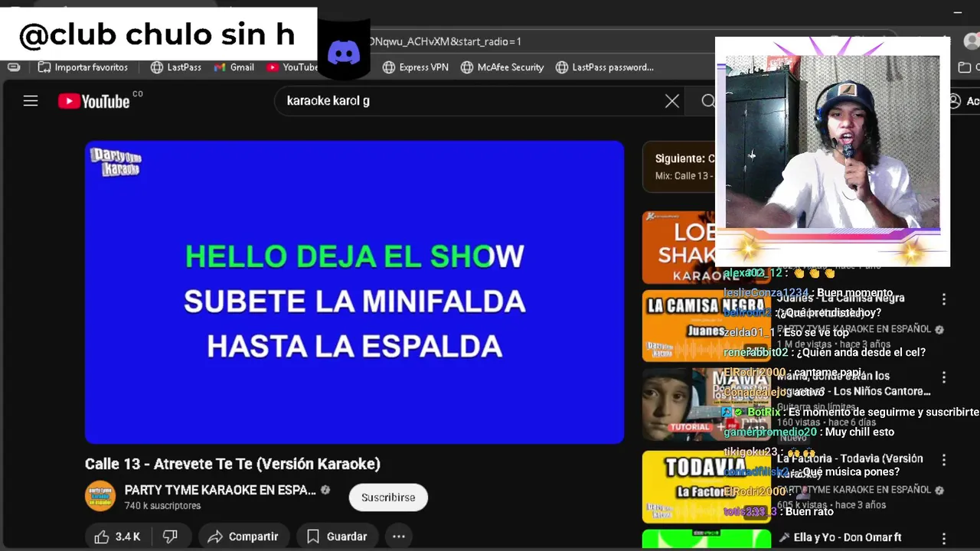Subscribe with the Suscribirse button
The image size is (980, 551).
(x=388, y=497)
